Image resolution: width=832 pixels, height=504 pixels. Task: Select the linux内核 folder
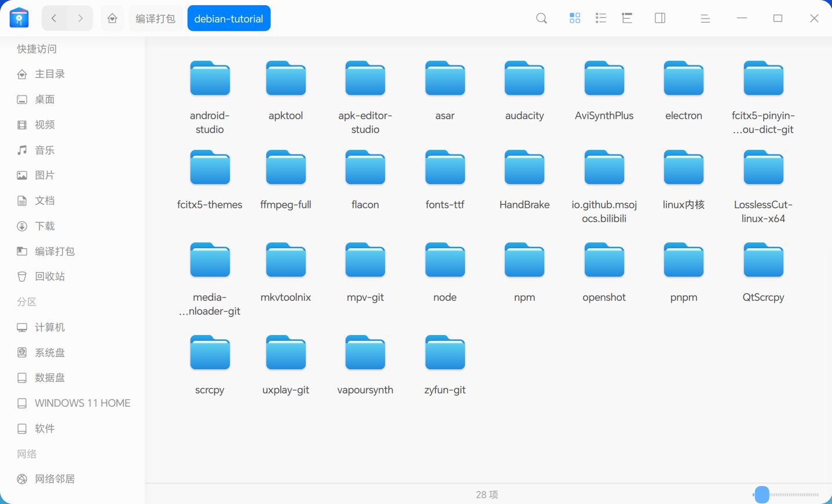coord(684,179)
